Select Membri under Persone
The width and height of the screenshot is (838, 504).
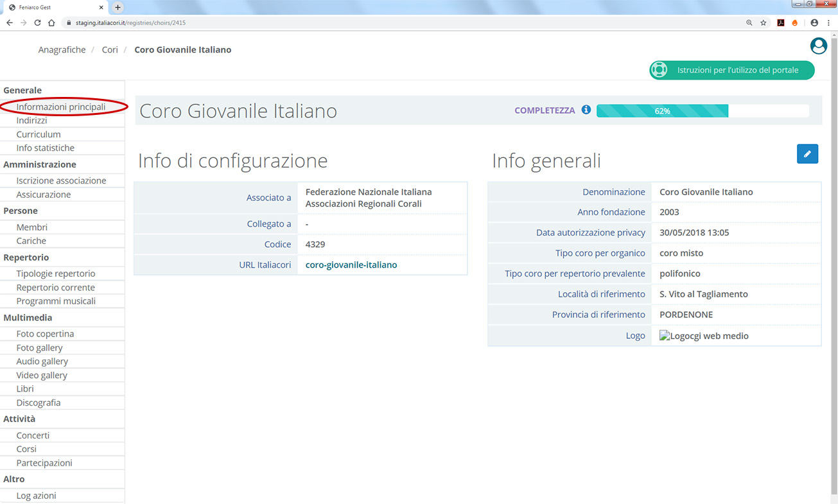tap(31, 227)
